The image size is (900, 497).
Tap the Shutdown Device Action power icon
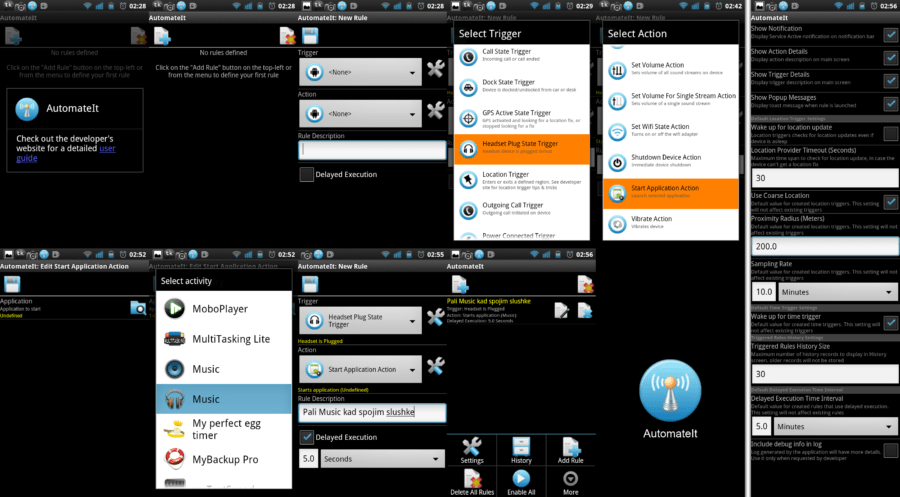coord(617,163)
